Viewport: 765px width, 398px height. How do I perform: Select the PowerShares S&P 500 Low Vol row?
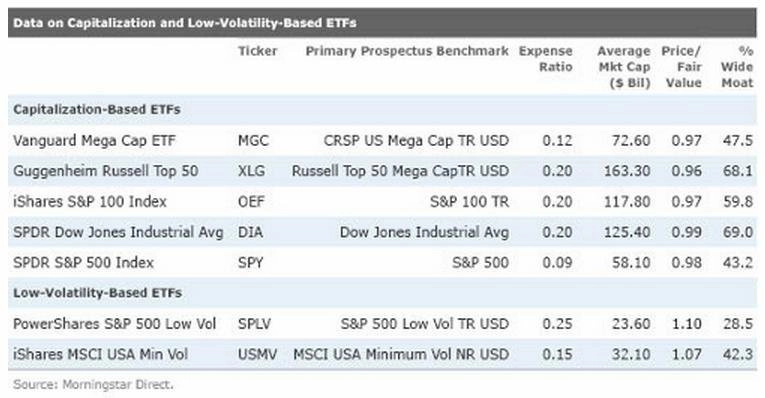point(382,323)
